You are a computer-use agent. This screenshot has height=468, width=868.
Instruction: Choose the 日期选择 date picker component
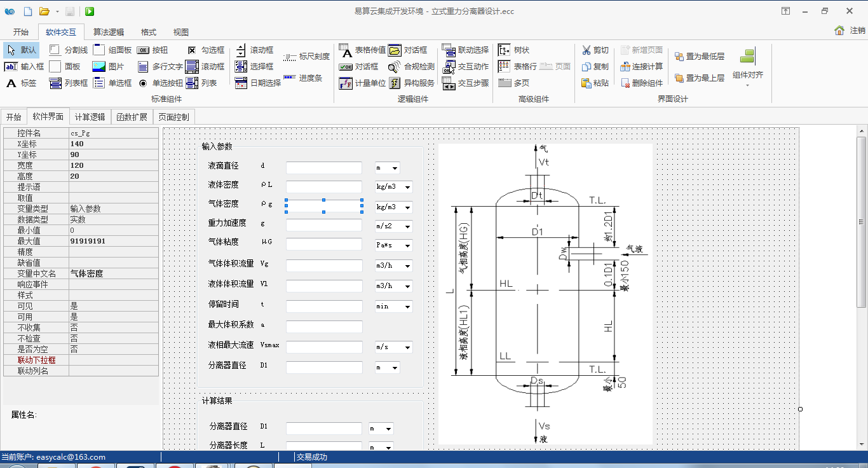click(257, 83)
